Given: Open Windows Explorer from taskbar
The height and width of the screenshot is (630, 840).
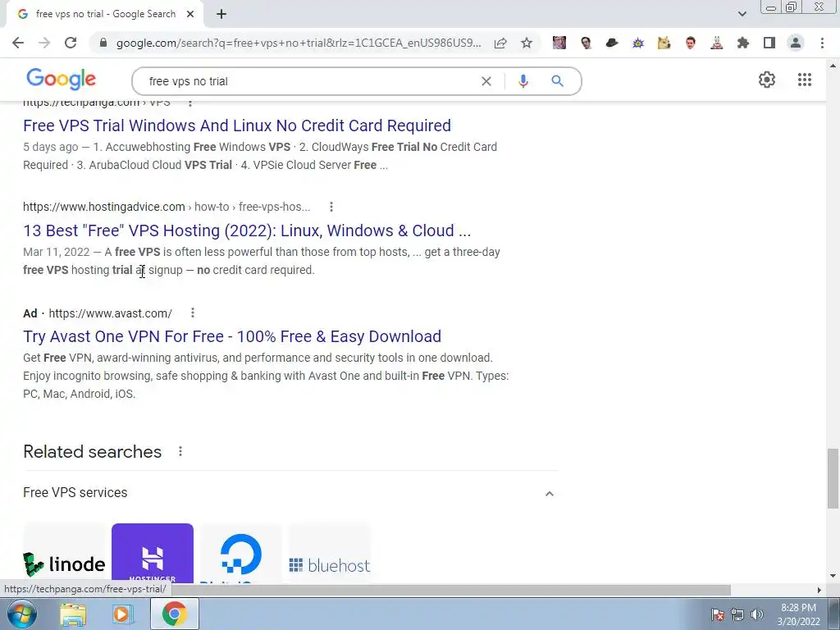Looking at the screenshot, I should 73,614.
